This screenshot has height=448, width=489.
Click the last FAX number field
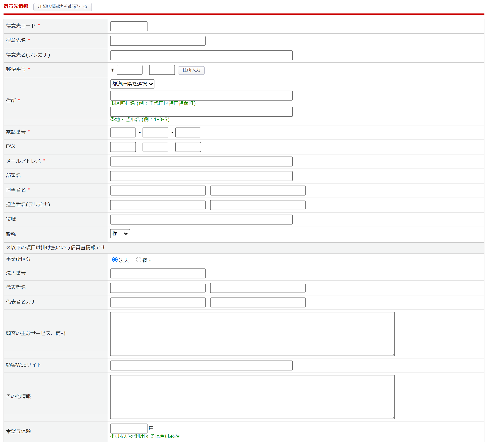coord(188,147)
